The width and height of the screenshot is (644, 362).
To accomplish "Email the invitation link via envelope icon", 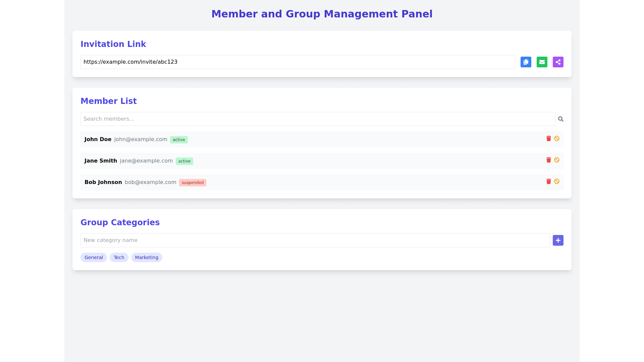I will point(542,62).
